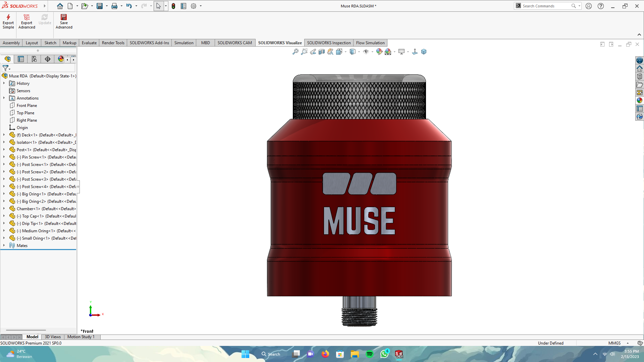
Task: Open the Display Style dropdown arrow
Action: [359, 52]
